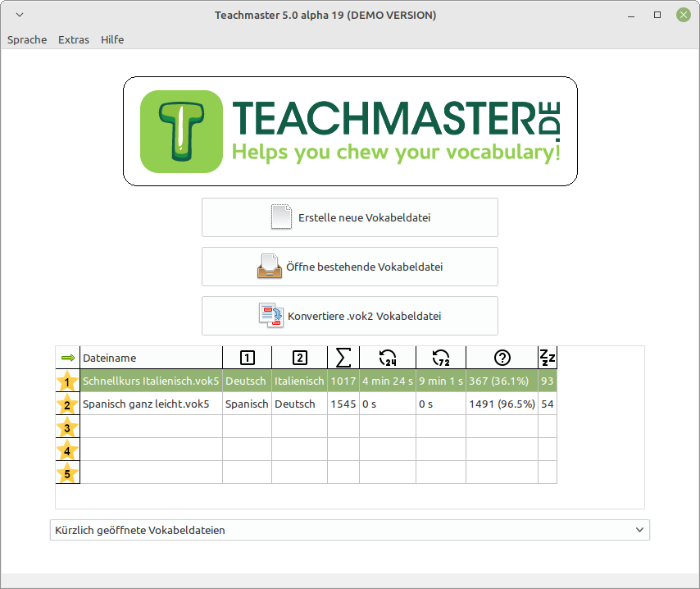Open the window menu arrow in title bar
700x589 pixels.
20,15
